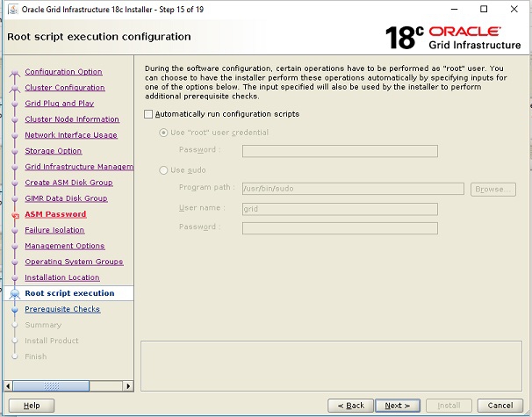Click the sudo User name field
Screen dimensions: 532x417
(340, 209)
